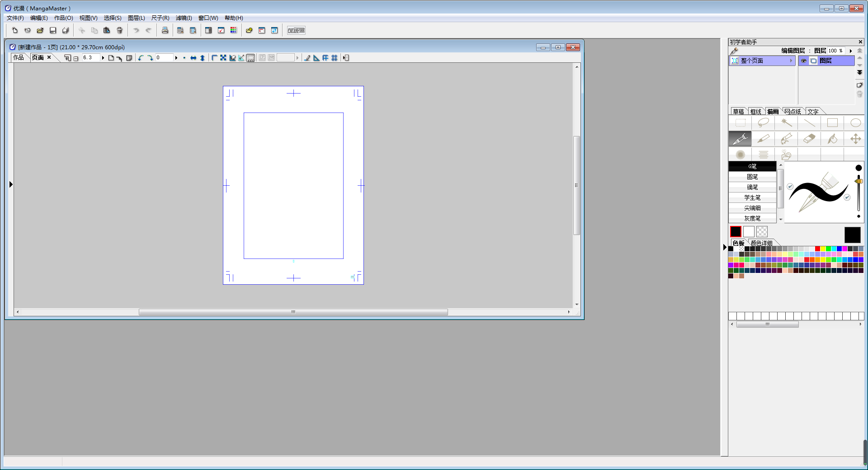868x470 pixels.
Task: Click the open folder icon
Action: (40, 30)
